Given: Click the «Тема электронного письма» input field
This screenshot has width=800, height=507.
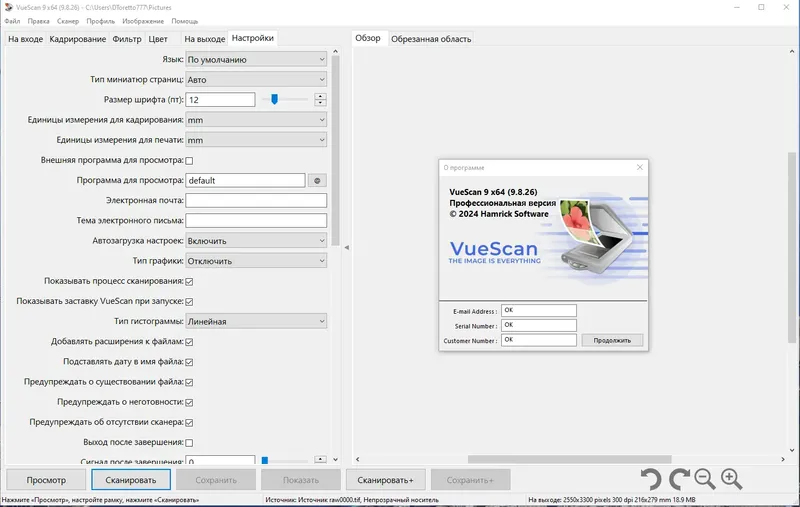Looking at the screenshot, I should tap(256, 220).
